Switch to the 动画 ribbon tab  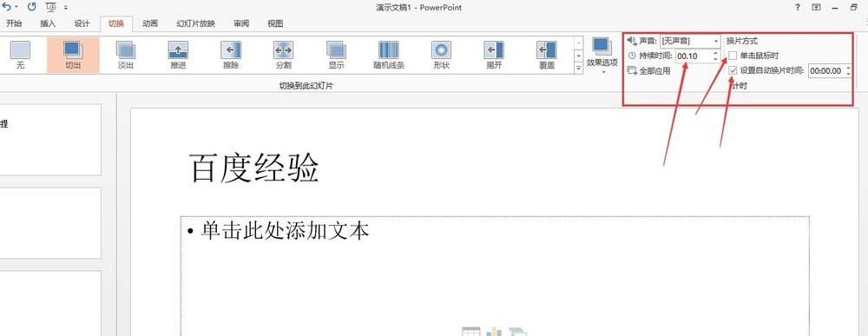coord(150,23)
